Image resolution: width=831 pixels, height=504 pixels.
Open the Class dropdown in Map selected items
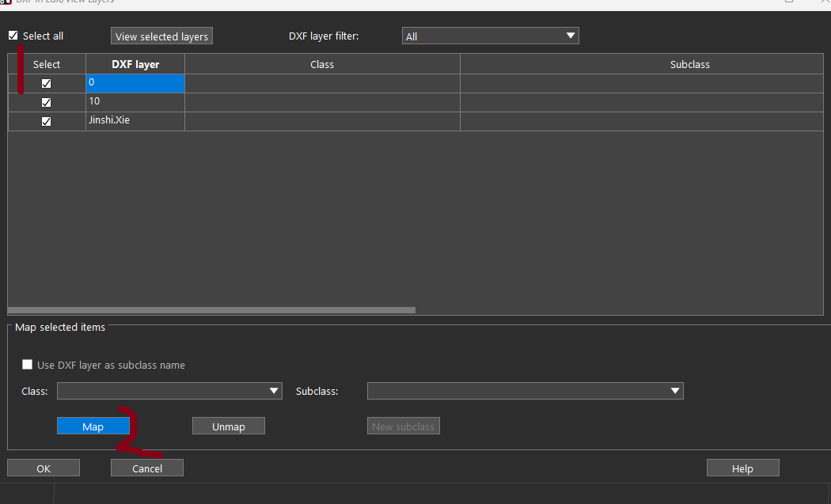tap(169, 391)
